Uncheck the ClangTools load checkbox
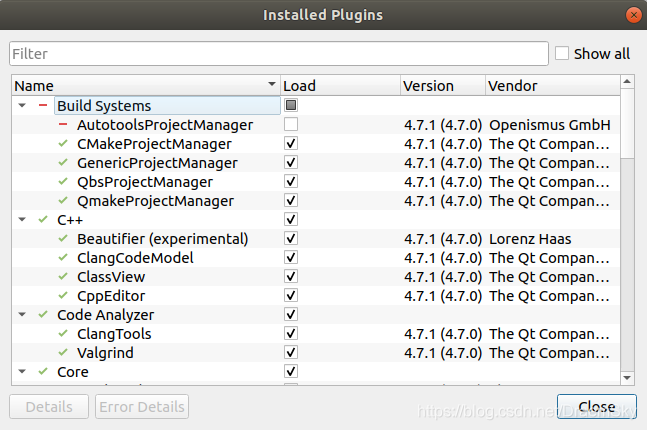647x430 pixels. 291,333
